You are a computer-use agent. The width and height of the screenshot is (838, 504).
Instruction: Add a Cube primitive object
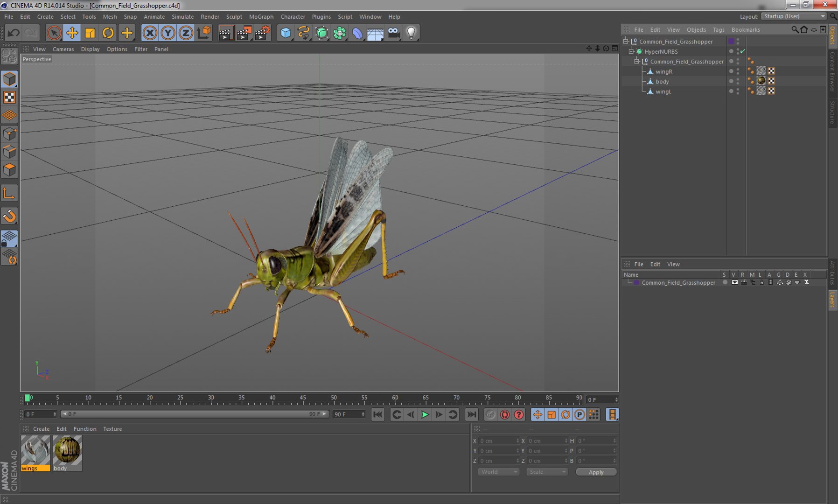tap(286, 33)
